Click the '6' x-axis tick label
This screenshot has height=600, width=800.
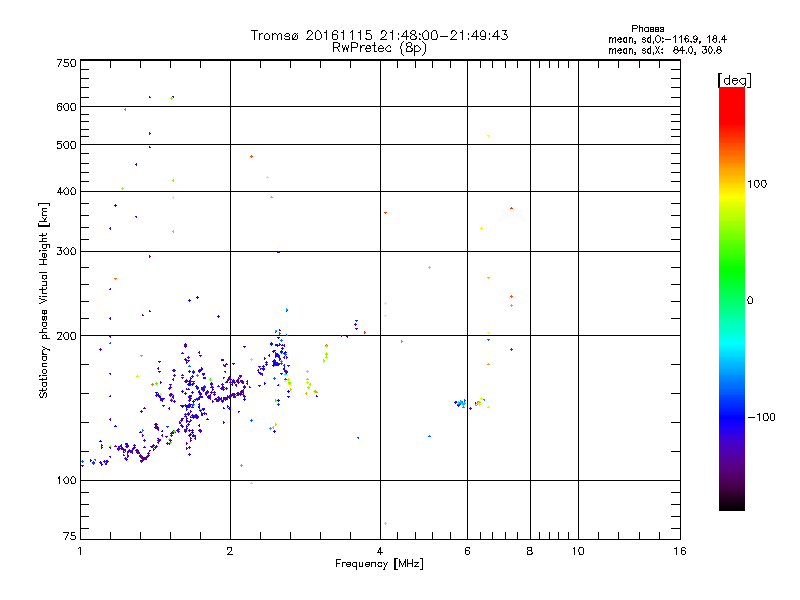(467, 551)
